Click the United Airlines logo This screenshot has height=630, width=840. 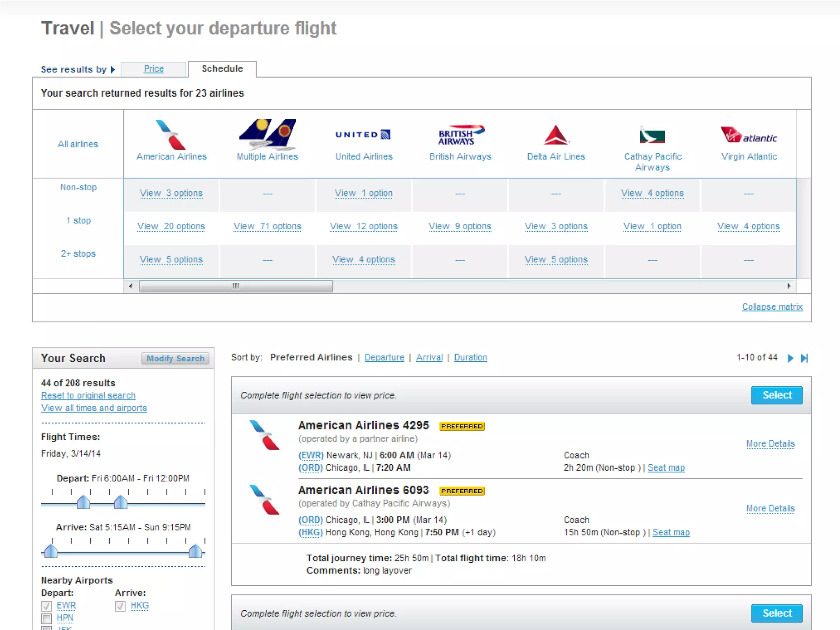[363, 135]
